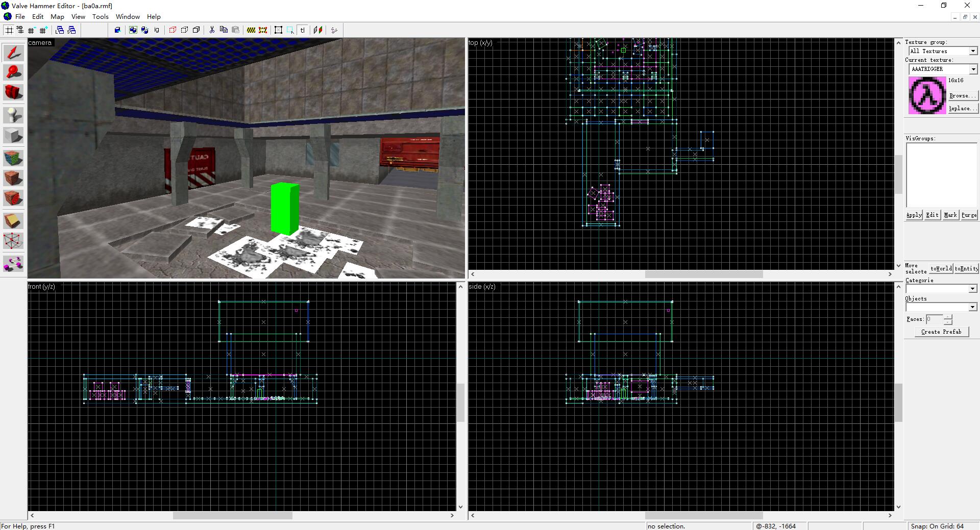This screenshot has height=530, width=980.
Task: Click the Edit Cordon Bounds icon
Action: [263, 30]
